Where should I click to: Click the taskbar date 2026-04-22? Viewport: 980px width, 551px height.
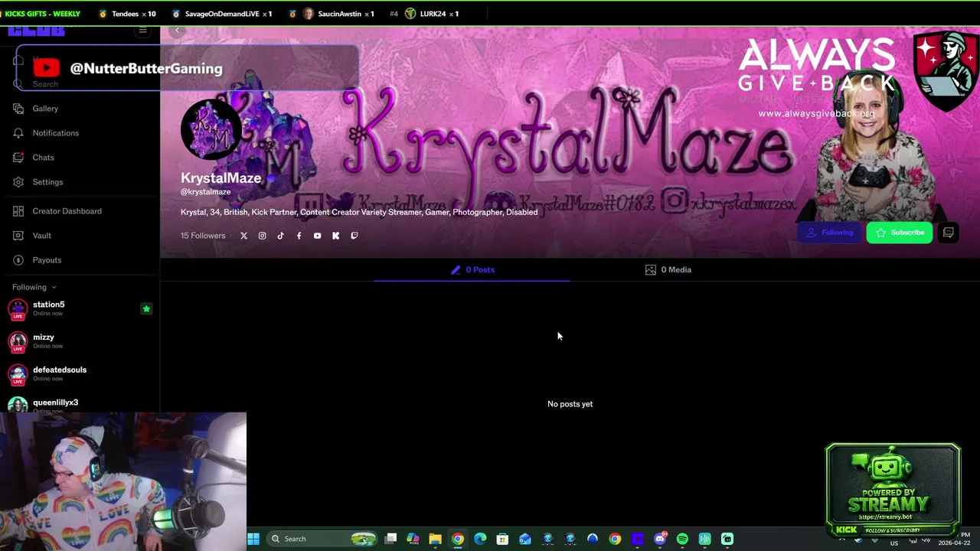[954, 543]
